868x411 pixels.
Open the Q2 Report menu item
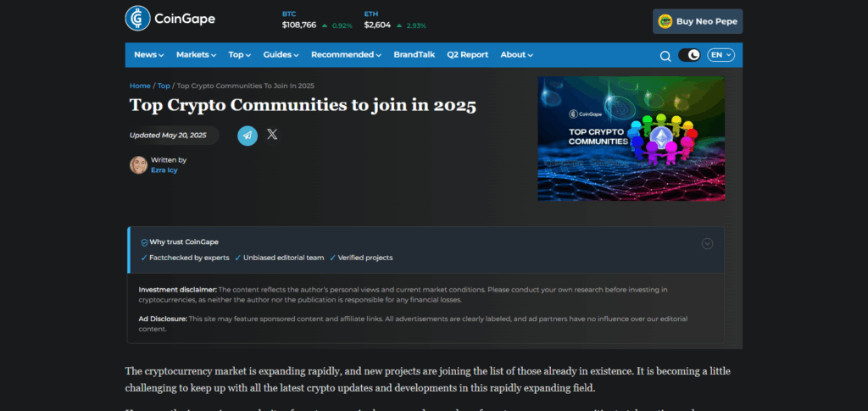coord(468,55)
